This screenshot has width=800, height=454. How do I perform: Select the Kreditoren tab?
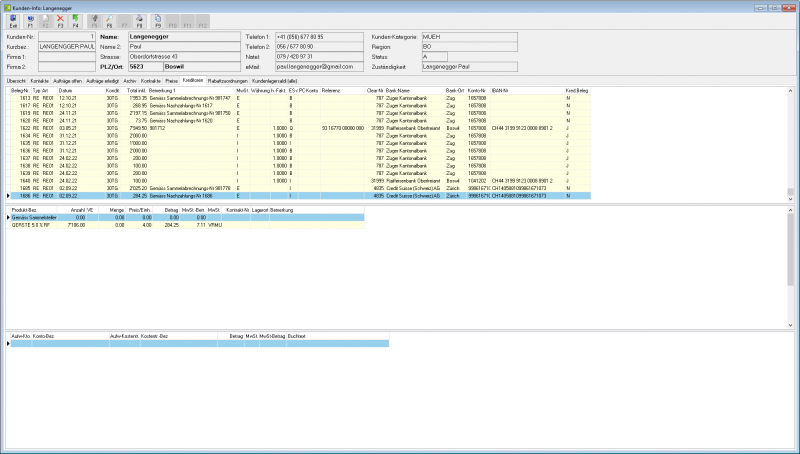click(x=193, y=80)
